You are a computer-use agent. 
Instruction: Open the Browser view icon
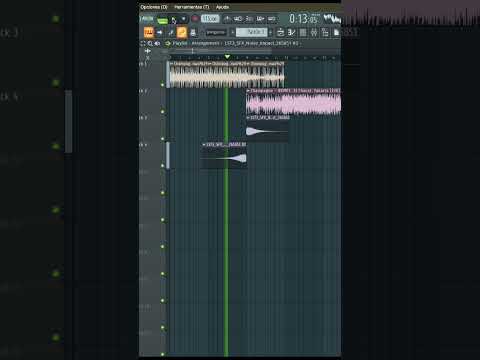pyautogui.click(x=325, y=32)
